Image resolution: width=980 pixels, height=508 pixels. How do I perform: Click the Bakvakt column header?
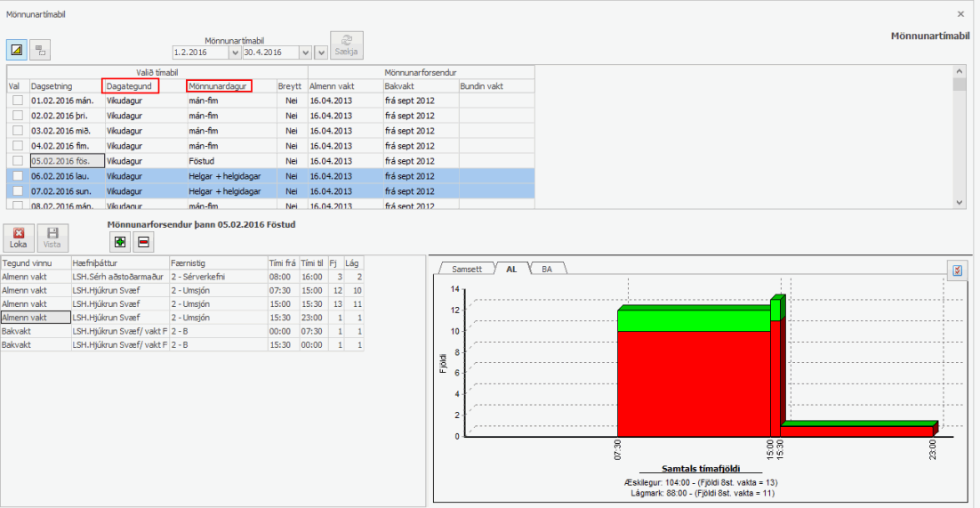[420, 85]
